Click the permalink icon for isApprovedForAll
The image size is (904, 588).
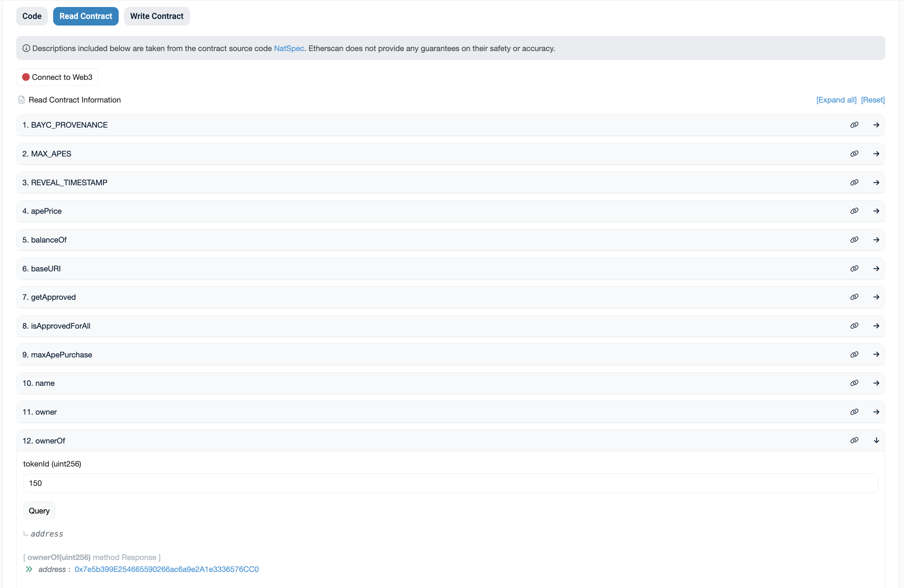[x=854, y=325]
